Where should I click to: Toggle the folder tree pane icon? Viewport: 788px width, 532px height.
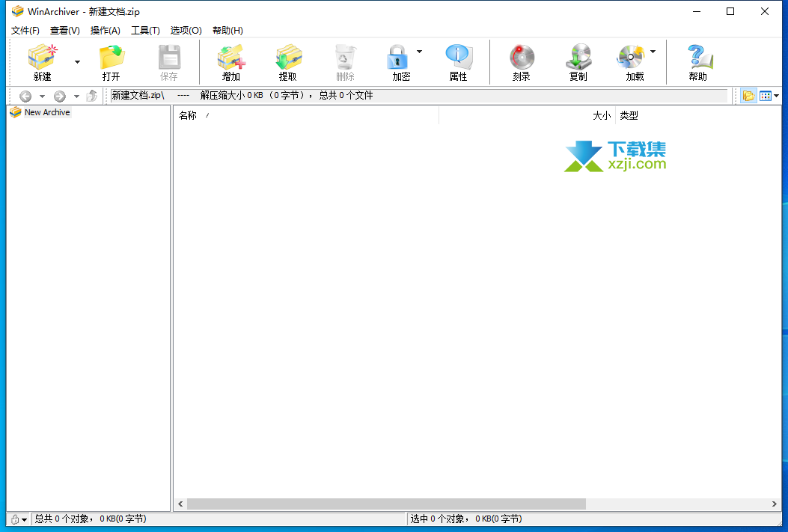(748, 96)
